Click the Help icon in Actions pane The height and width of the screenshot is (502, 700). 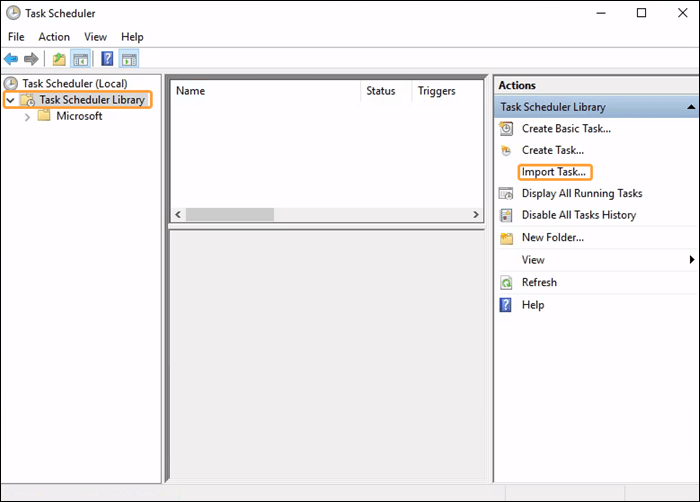tap(505, 305)
